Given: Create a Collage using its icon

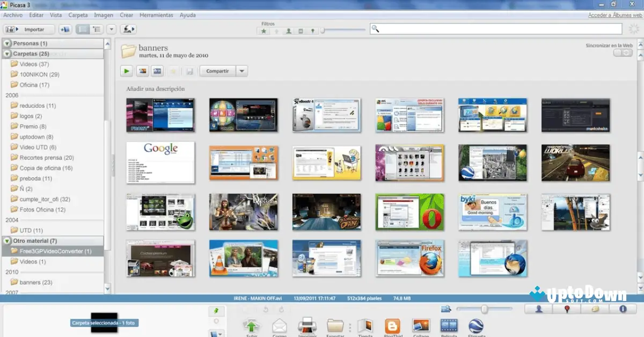Looking at the screenshot, I should click(x=421, y=326).
